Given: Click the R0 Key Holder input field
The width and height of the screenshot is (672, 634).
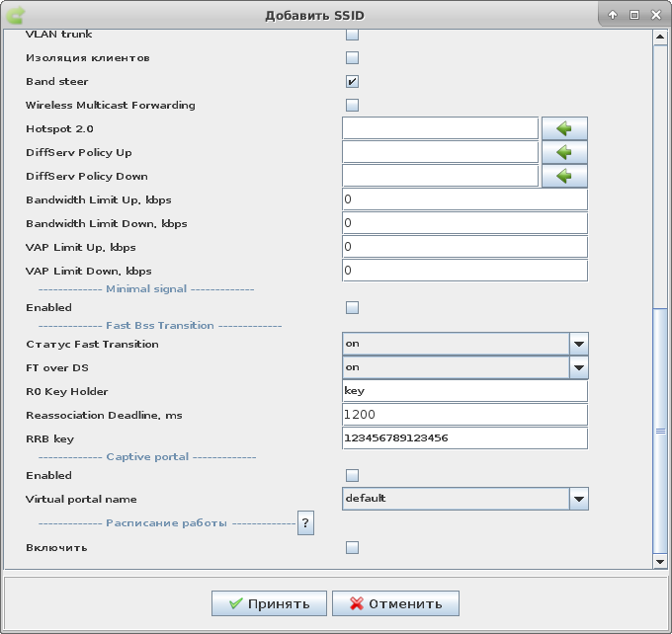Looking at the screenshot, I should point(464,391).
